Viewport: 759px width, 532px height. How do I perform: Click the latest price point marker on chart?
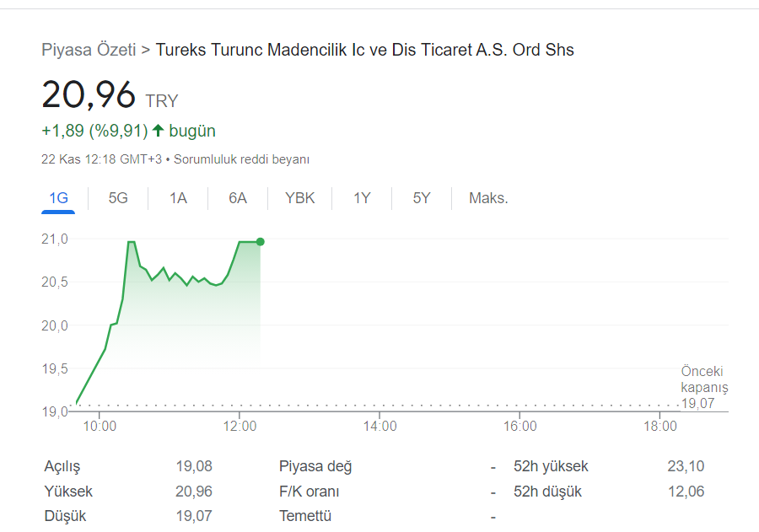(260, 241)
